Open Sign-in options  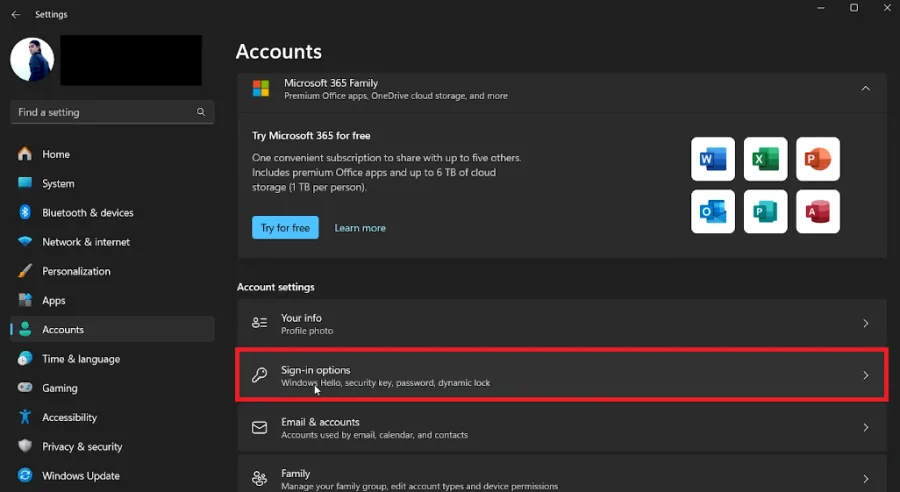(562, 375)
